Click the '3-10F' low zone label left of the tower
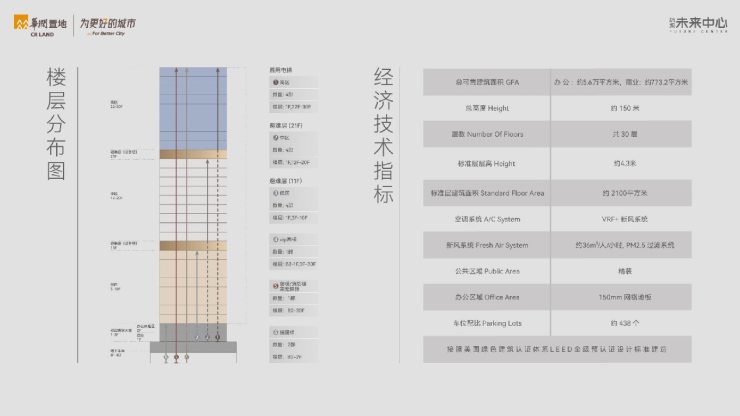The image size is (740, 416). point(116,287)
